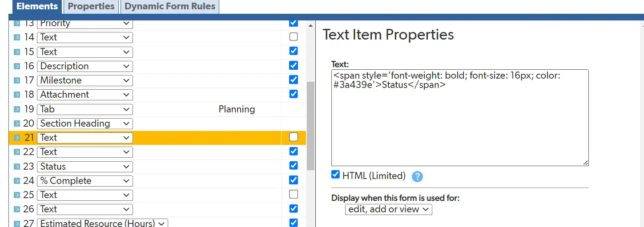Uncheck the Attachment row checkbox
The height and width of the screenshot is (227, 644).
pyautogui.click(x=294, y=94)
